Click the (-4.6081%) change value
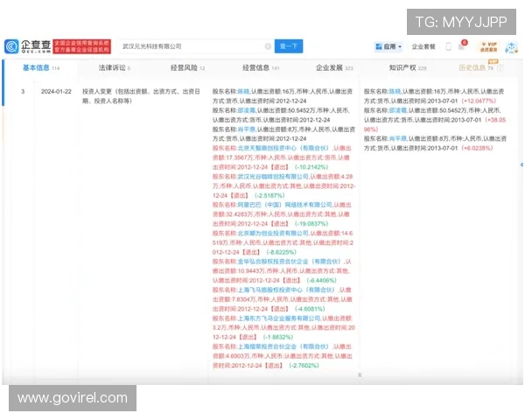525x420 pixels. 310,309
